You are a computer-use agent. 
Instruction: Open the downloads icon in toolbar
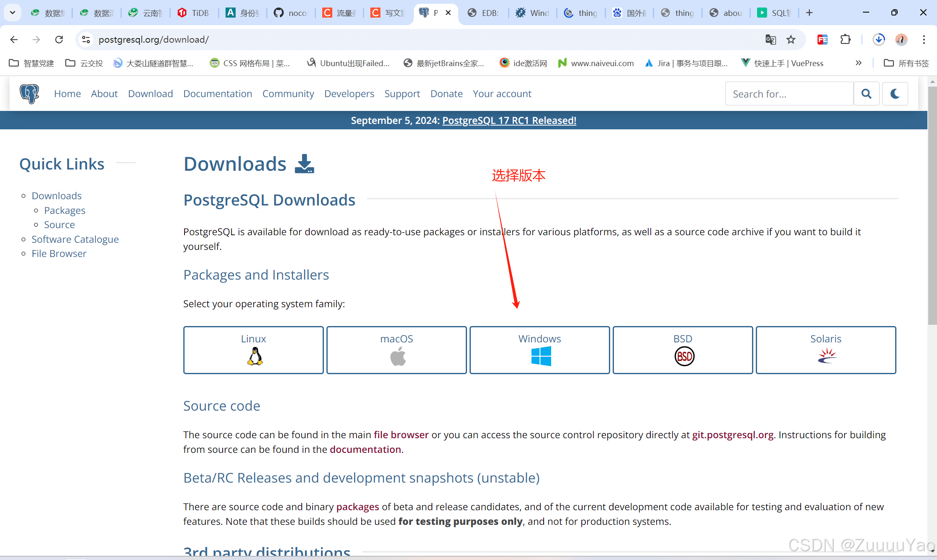click(878, 39)
